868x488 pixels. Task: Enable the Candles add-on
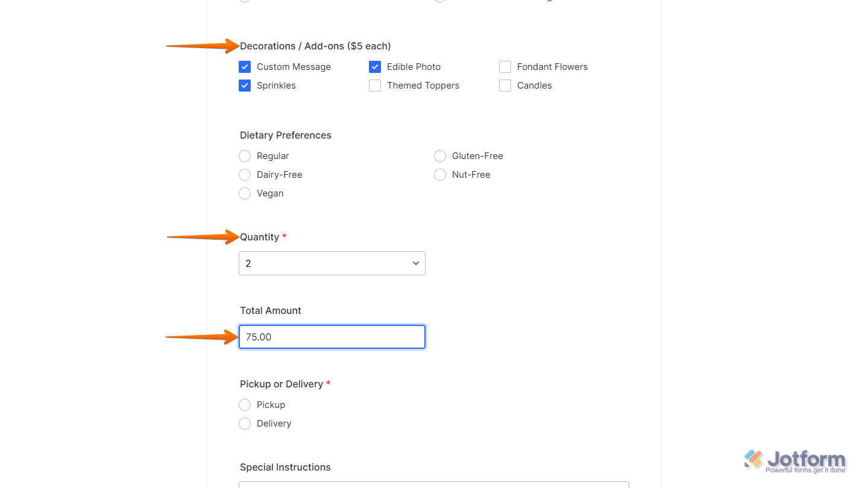point(505,85)
